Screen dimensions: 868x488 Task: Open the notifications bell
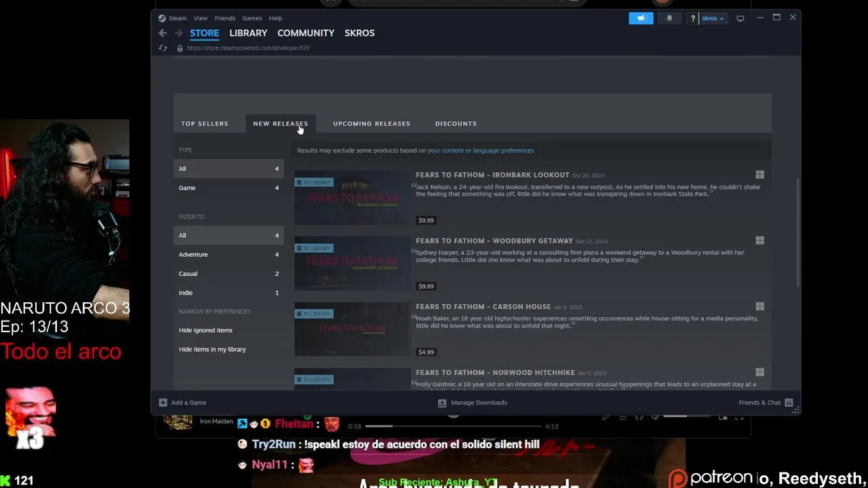(x=669, y=18)
